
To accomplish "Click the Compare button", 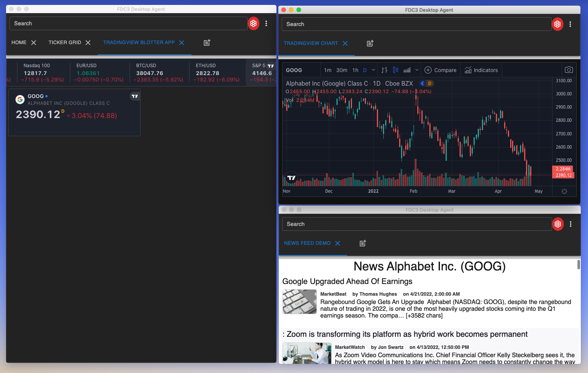I will click(x=440, y=70).
